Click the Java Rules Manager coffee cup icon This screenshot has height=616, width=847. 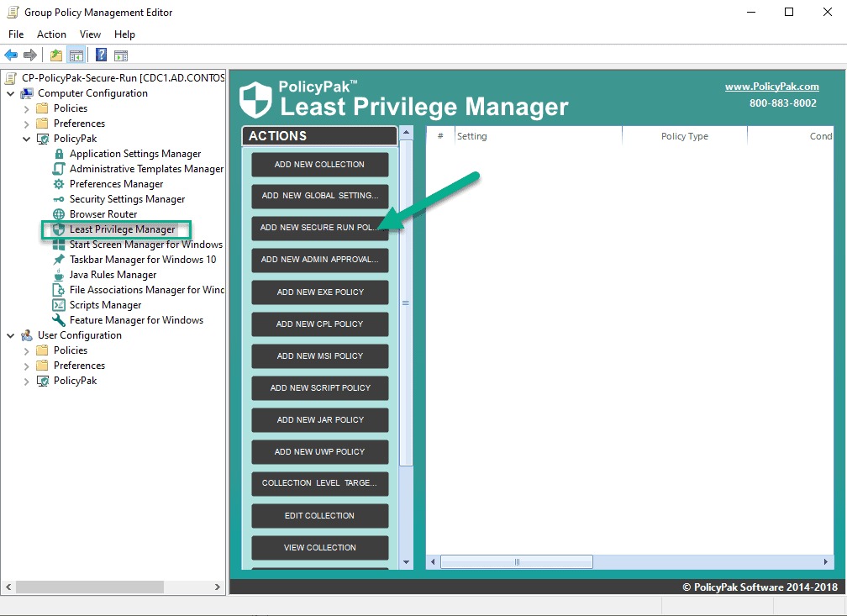click(59, 275)
